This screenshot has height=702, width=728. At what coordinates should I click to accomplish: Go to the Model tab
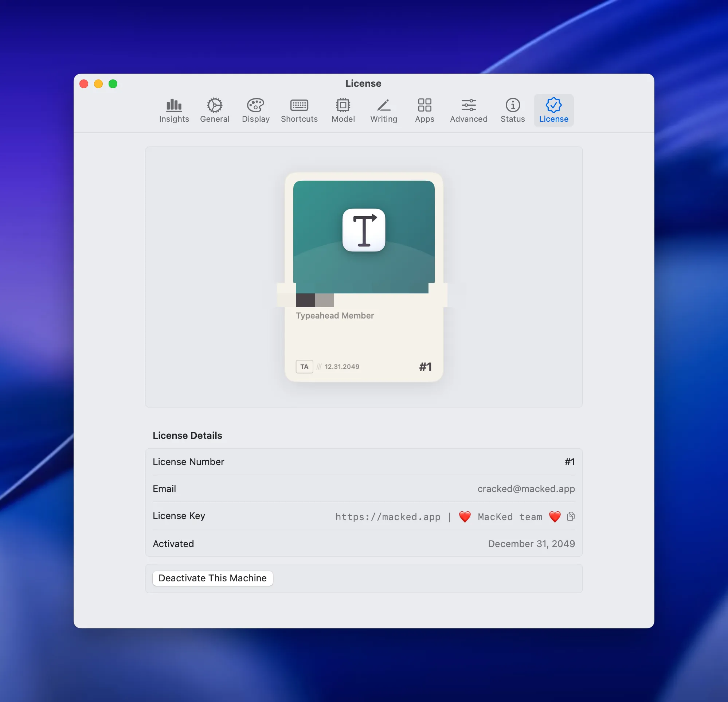[343, 110]
